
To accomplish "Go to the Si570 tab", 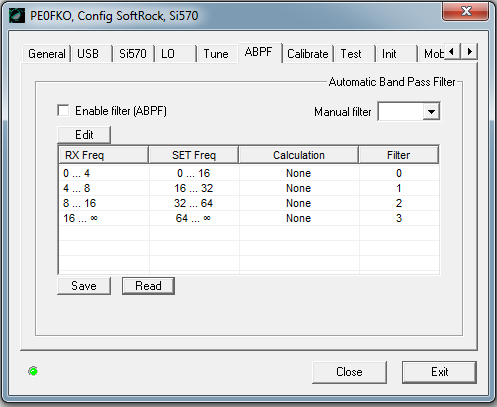I will [133, 54].
